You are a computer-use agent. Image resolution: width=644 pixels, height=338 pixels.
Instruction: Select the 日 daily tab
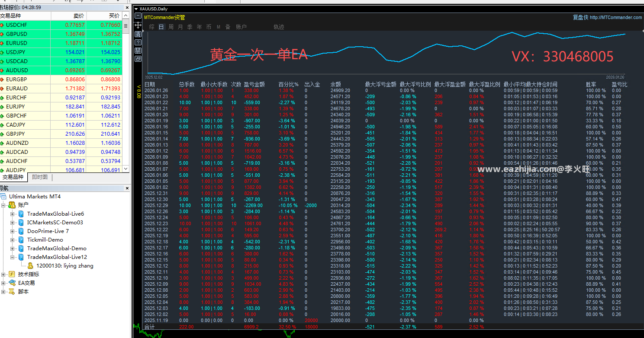coord(161,27)
